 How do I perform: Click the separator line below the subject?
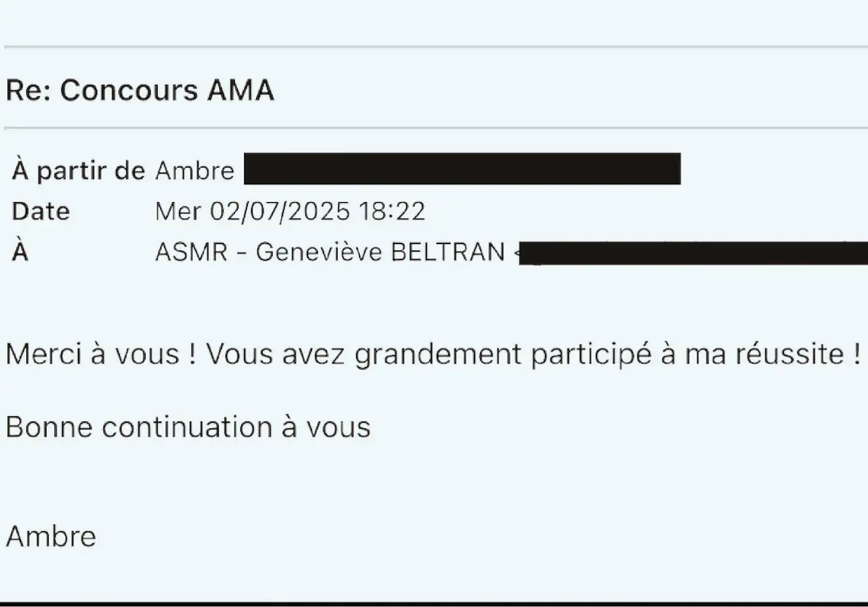[434, 129]
